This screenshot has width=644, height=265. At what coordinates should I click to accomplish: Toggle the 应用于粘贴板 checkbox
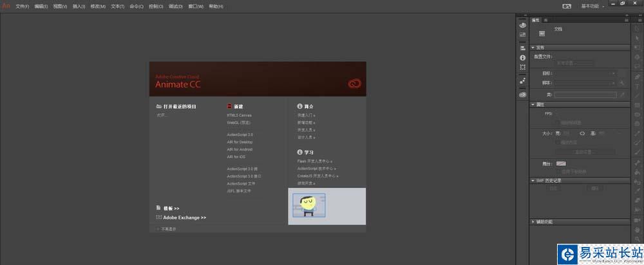coord(557,172)
